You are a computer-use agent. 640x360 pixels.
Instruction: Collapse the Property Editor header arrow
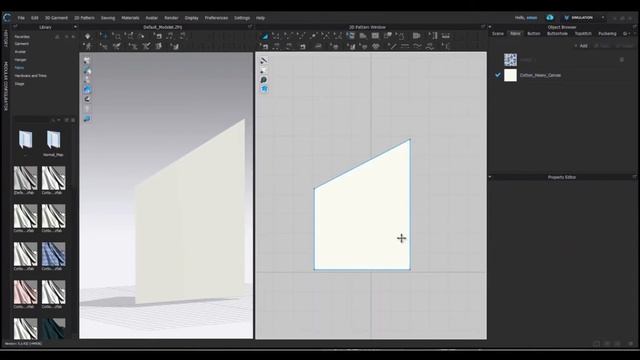(x=490, y=177)
